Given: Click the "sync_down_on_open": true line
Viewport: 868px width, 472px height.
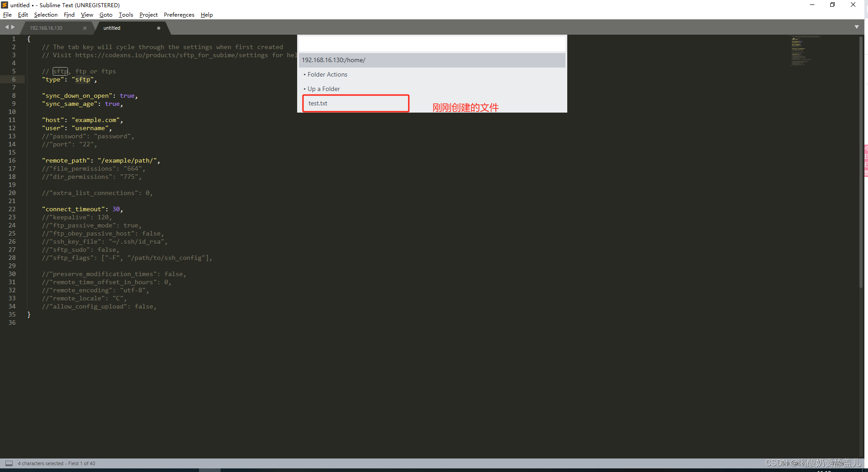Looking at the screenshot, I should pyautogui.click(x=90, y=95).
